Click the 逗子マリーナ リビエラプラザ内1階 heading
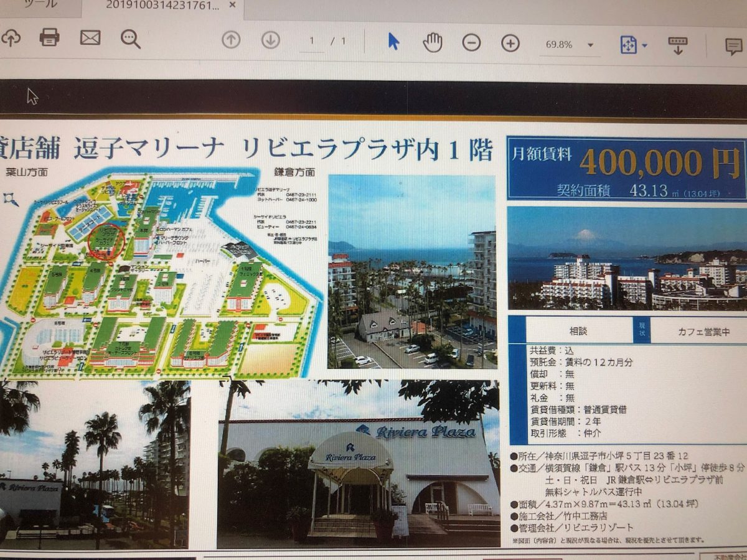 coord(283,149)
